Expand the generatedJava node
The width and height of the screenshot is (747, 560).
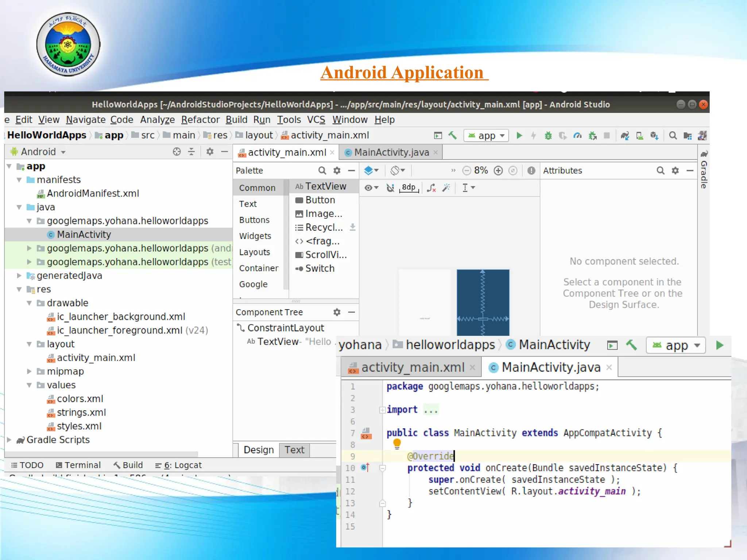[x=19, y=276]
